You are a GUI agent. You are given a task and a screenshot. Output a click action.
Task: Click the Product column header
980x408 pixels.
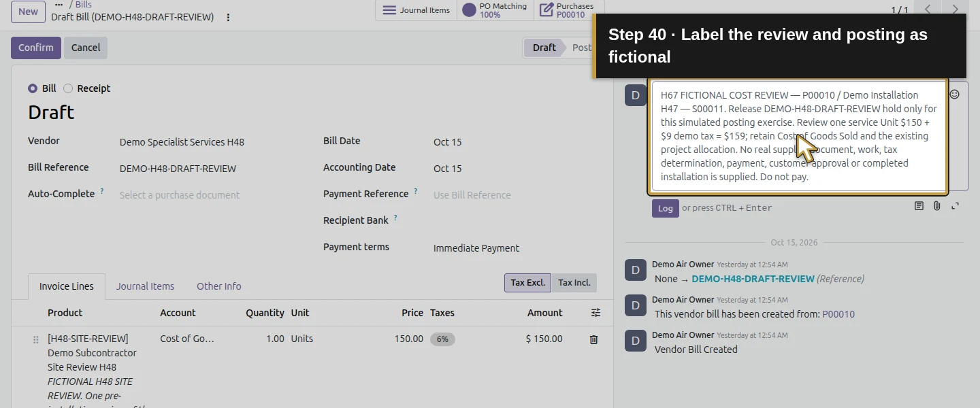click(x=65, y=313)
